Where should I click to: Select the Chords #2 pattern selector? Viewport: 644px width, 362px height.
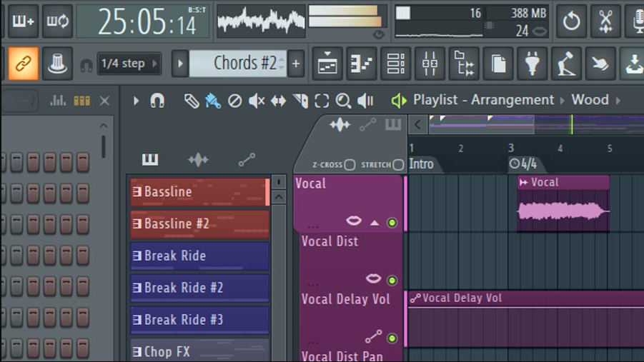(237, 64)
